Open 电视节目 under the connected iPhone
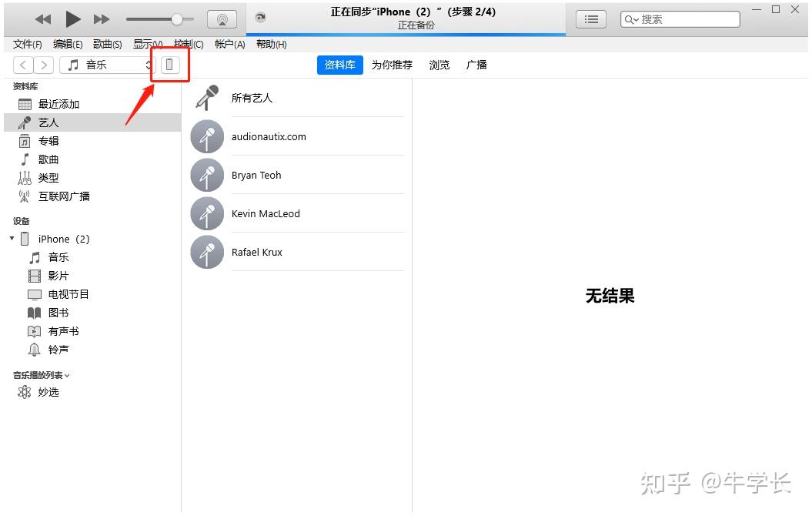Screen dimensions: 812x516 tap(68, 293)
